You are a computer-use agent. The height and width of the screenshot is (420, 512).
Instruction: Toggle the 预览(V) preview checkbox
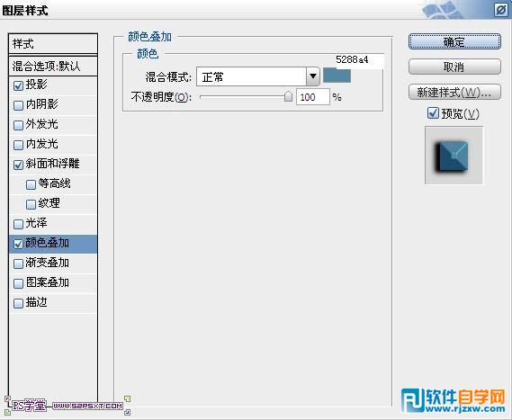[433, 113]
